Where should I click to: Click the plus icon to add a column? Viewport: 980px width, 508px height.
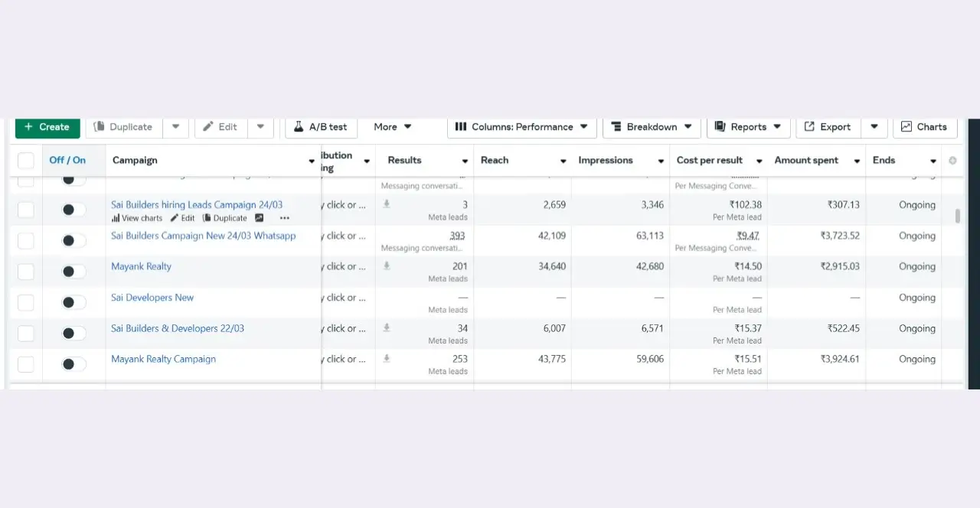pos(952,161)
